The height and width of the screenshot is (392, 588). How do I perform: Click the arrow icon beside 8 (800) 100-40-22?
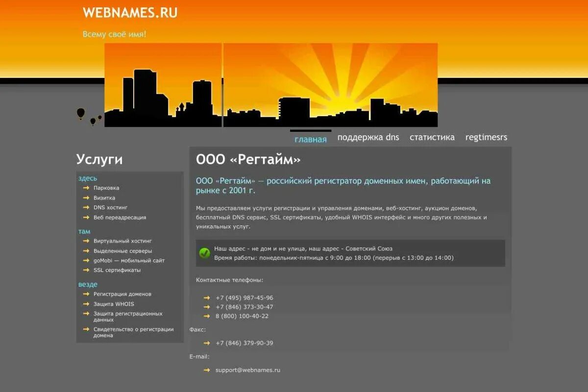pos(207,316)
